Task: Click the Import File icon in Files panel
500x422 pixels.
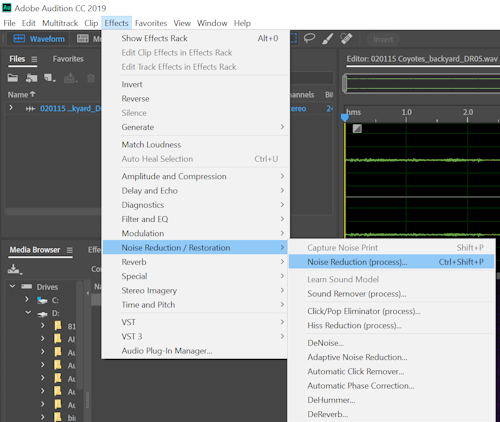Action: 31,78
